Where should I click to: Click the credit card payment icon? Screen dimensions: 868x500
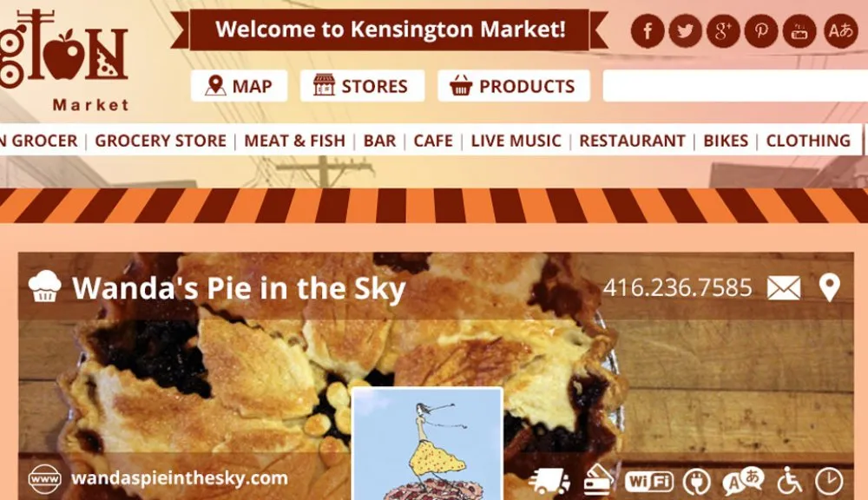pos(598,480)
